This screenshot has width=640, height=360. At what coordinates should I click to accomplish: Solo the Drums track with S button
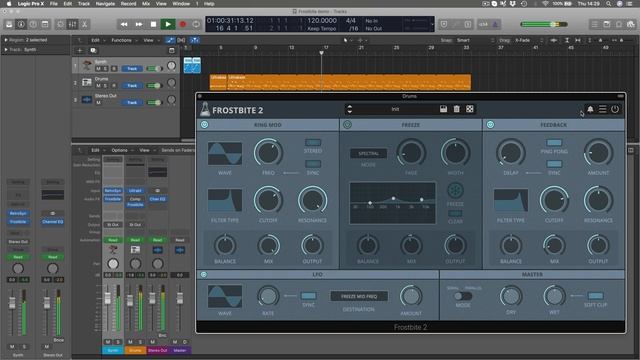pos(105,86)
